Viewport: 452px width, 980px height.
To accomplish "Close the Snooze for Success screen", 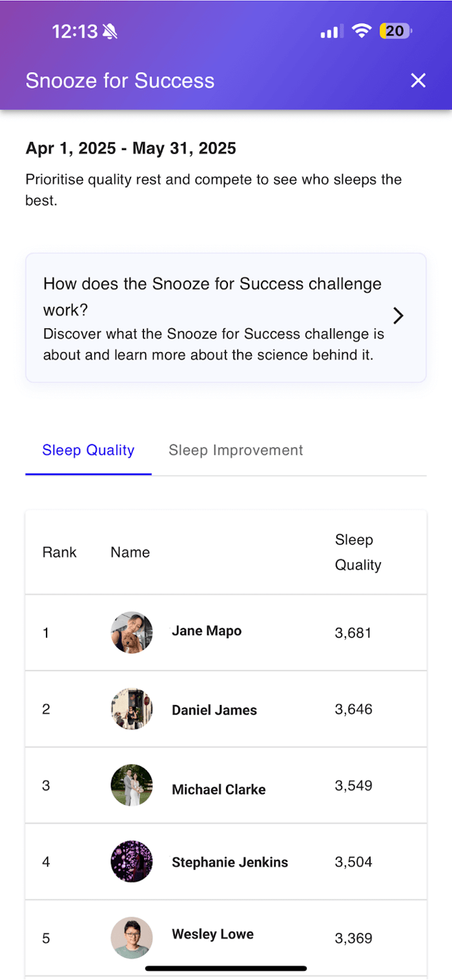I will click(418, 80).
